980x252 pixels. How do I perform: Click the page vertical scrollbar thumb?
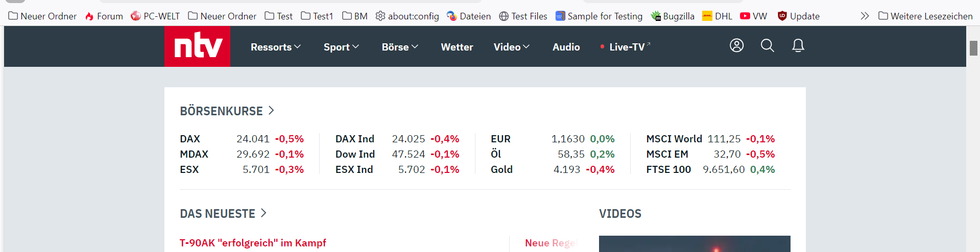[x=973, y=48]
